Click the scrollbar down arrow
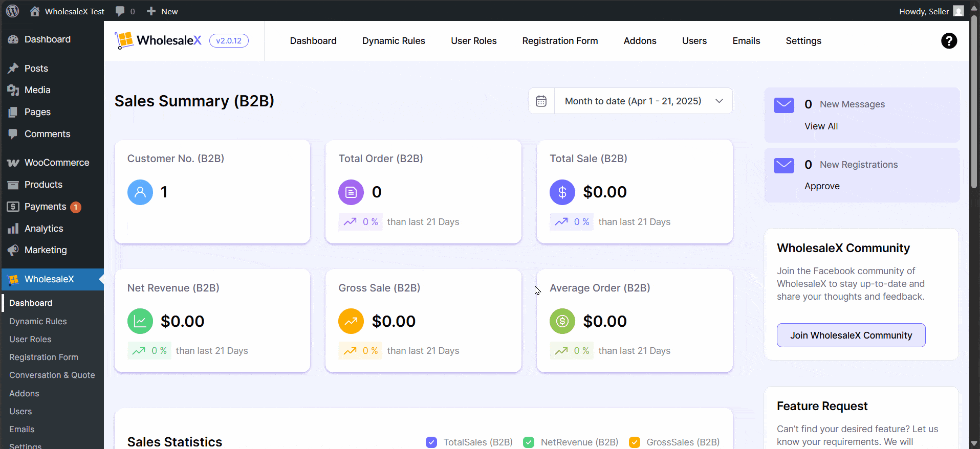 point(974,443)
